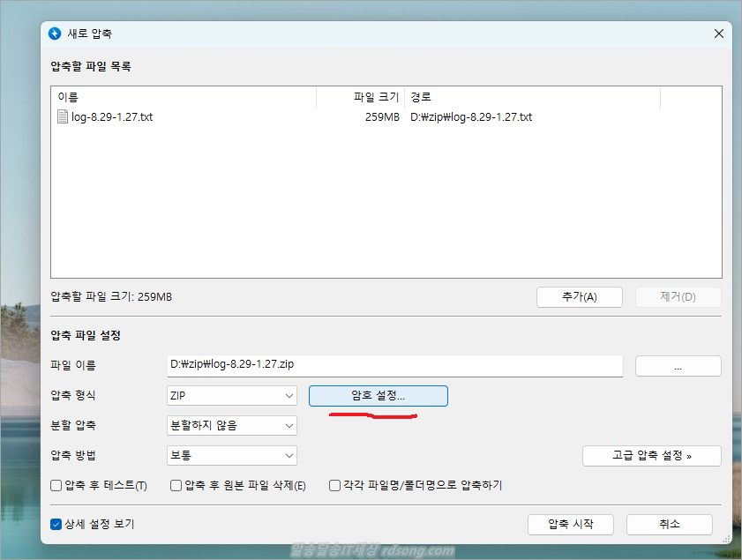Screen dimensions: 742x560
Task: Enable the 압축 후 테스트(T) checkbox
Action: [57, 485]
